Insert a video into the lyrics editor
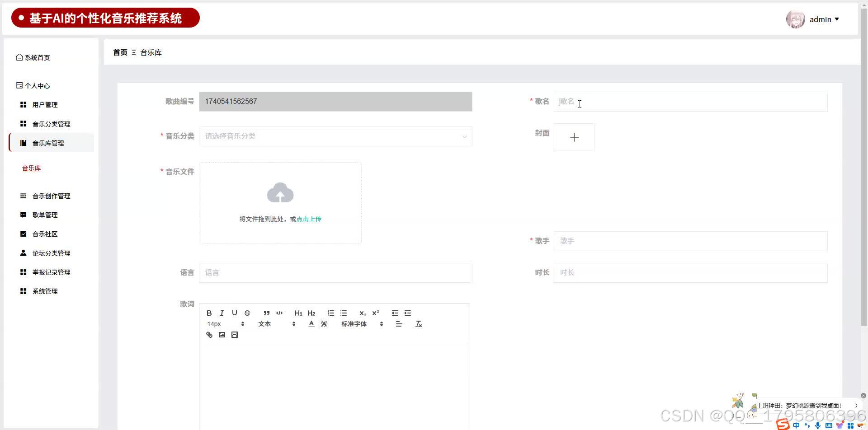The height and width of the screenshot is (430, 868). (234, 334)
